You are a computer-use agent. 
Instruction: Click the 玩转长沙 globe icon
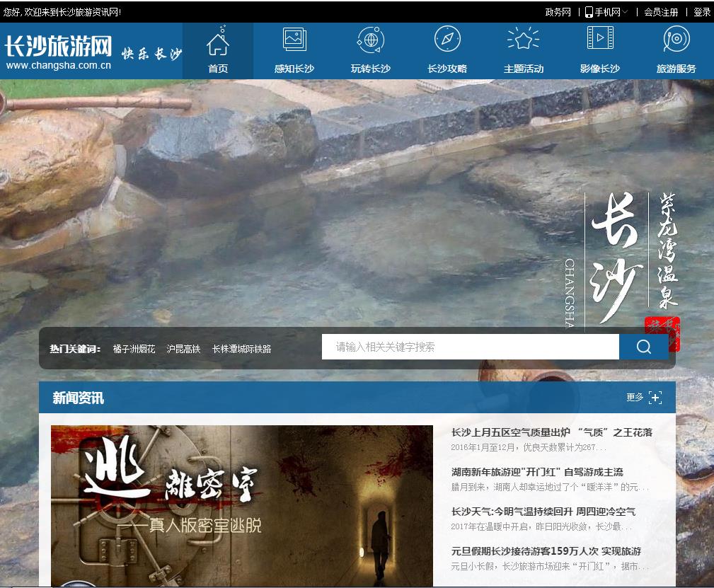[370, 40]
